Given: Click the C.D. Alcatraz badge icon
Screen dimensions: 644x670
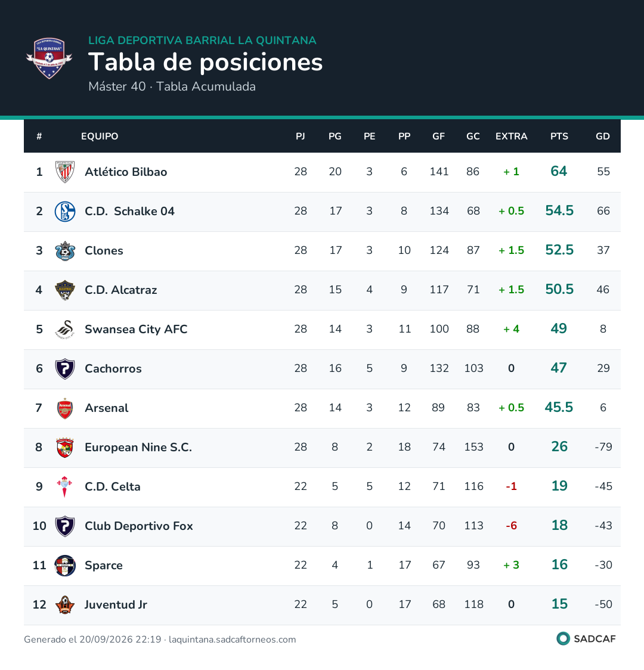Looking at the screenshot, I should point(65,290).
